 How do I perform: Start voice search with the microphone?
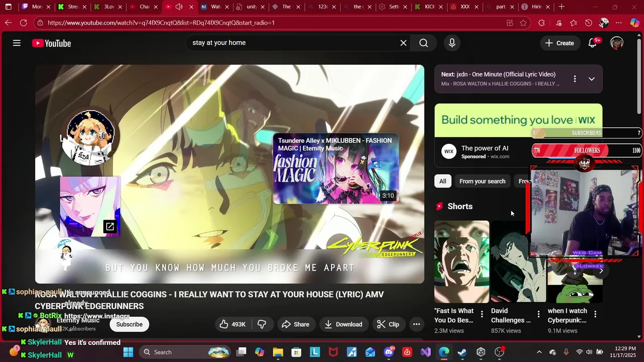pos(452,43)
